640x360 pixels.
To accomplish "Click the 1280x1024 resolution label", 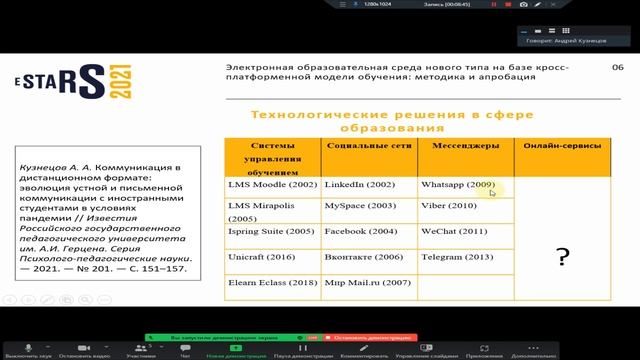I will (x=378, y=4).
